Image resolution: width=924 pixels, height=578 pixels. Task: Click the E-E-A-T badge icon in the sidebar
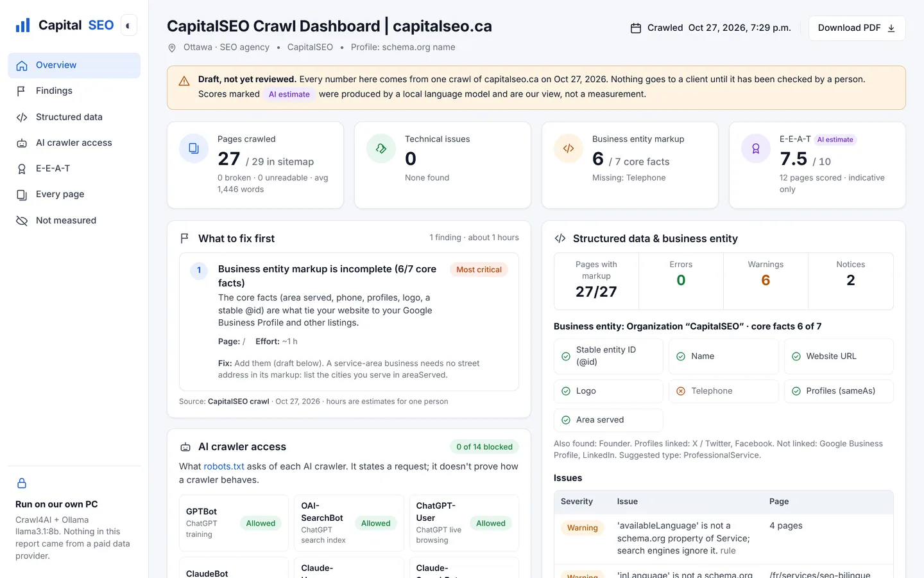point(22,169)
